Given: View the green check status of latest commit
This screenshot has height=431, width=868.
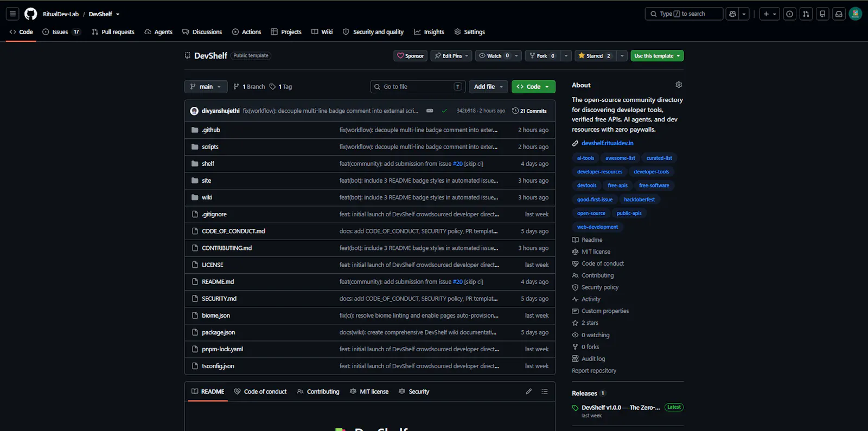Looking at the screenshot, I should tap(444, 111).
